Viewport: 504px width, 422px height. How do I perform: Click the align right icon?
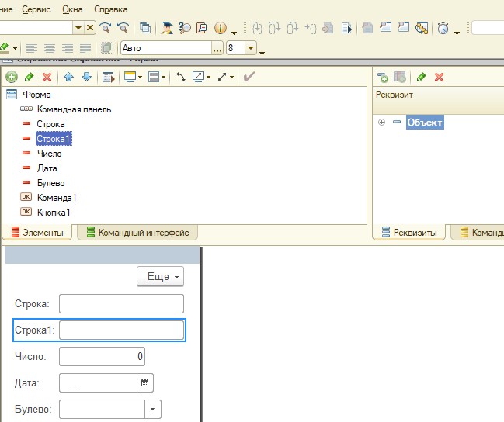coord(68,48)
